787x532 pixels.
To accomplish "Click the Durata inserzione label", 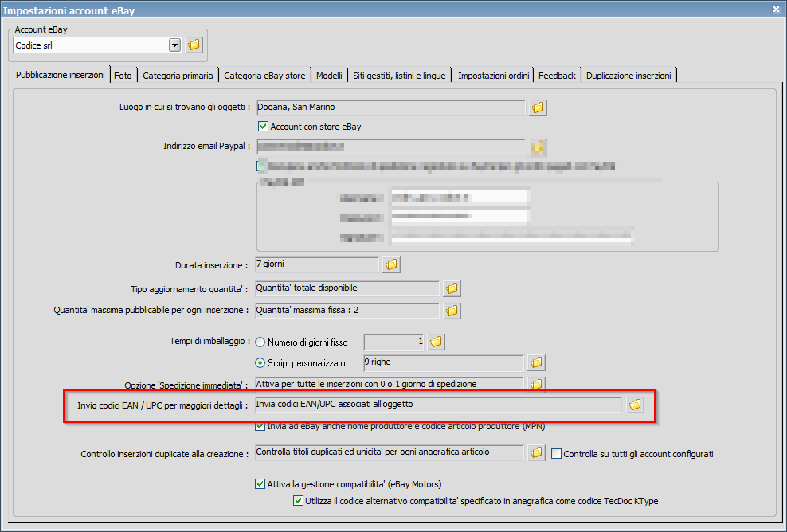I will [x=211, y=265].
